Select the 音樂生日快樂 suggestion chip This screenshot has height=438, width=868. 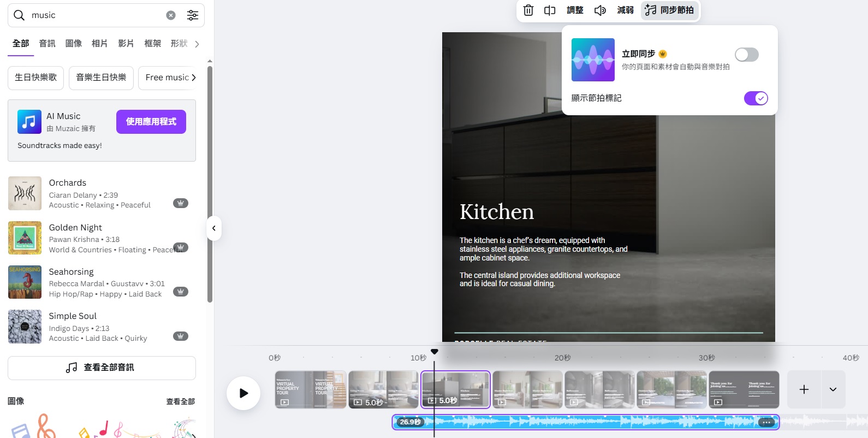coord(101,78)
